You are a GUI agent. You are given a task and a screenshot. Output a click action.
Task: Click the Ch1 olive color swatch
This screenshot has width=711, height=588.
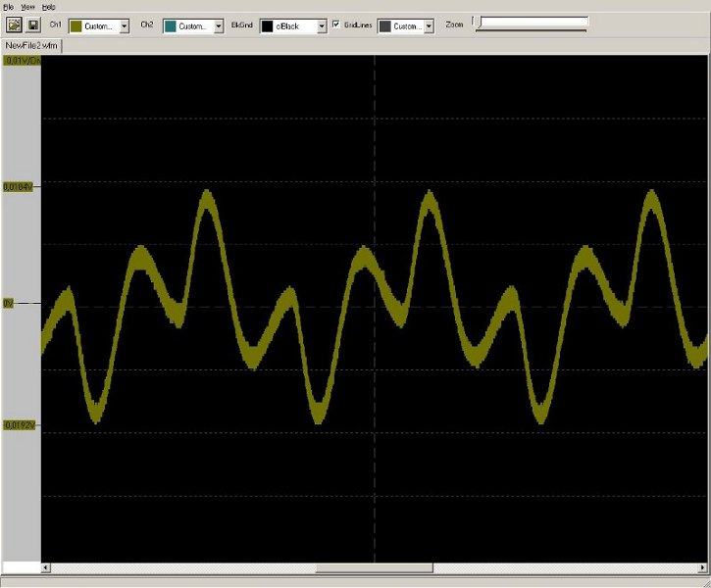[76, 26]
